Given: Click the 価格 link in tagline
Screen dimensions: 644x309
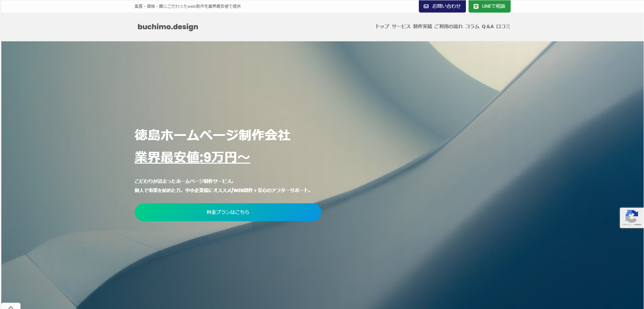Looking at the screenshot, I should [x=151, y=6].
